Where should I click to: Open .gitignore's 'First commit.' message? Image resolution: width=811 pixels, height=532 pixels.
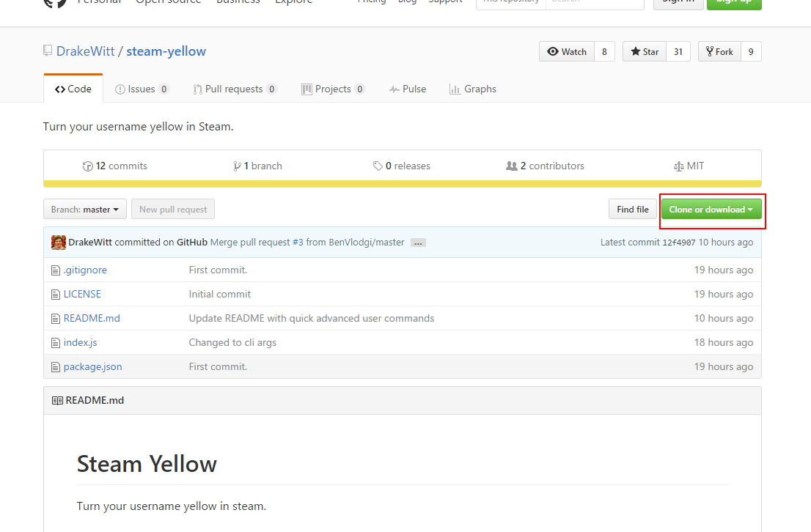point(218,270)
